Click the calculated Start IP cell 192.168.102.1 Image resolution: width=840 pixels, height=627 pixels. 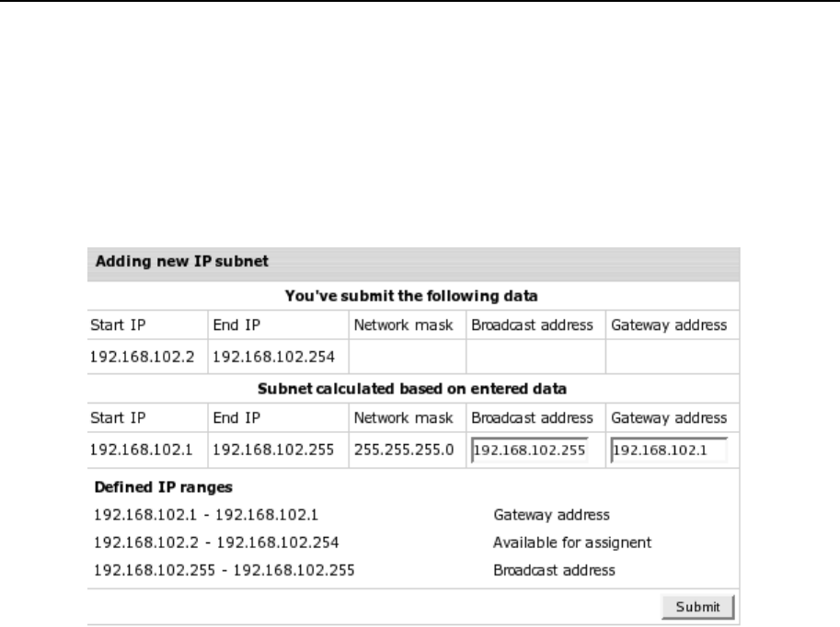143,451
